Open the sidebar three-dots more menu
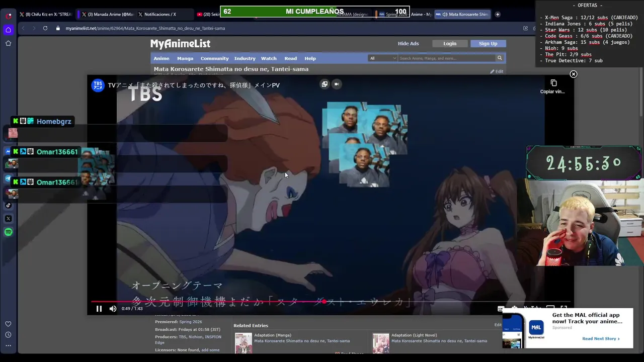 [9, 346]
